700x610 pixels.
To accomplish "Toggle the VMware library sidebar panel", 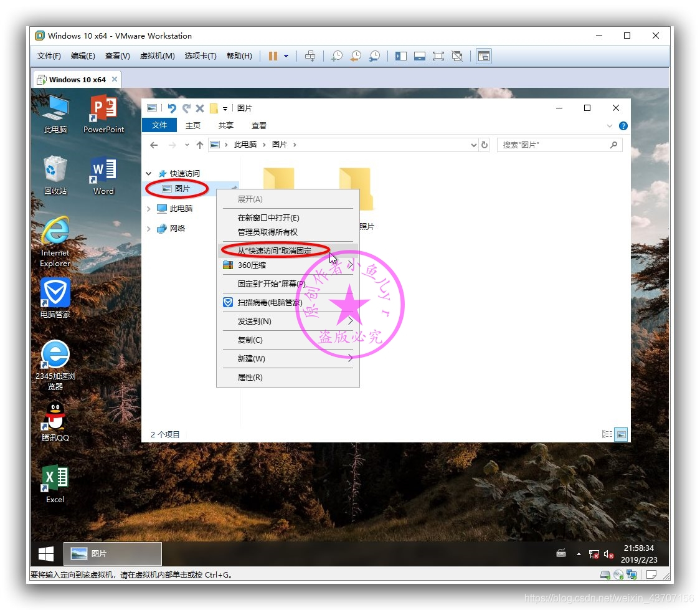I will click(x=401, y=56).
